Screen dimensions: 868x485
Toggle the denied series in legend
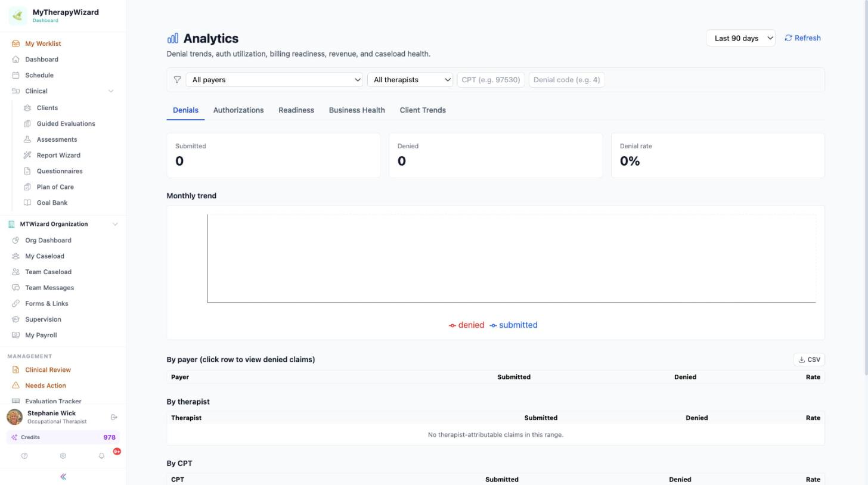(466, 325)
